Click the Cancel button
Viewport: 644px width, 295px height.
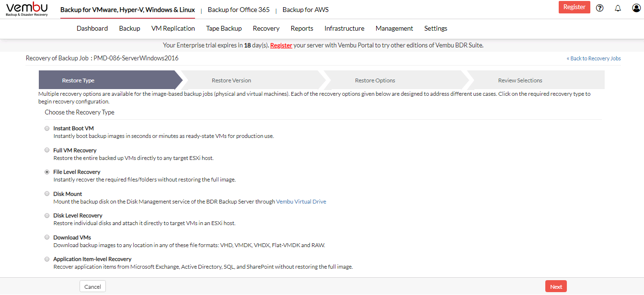point(92,286)
